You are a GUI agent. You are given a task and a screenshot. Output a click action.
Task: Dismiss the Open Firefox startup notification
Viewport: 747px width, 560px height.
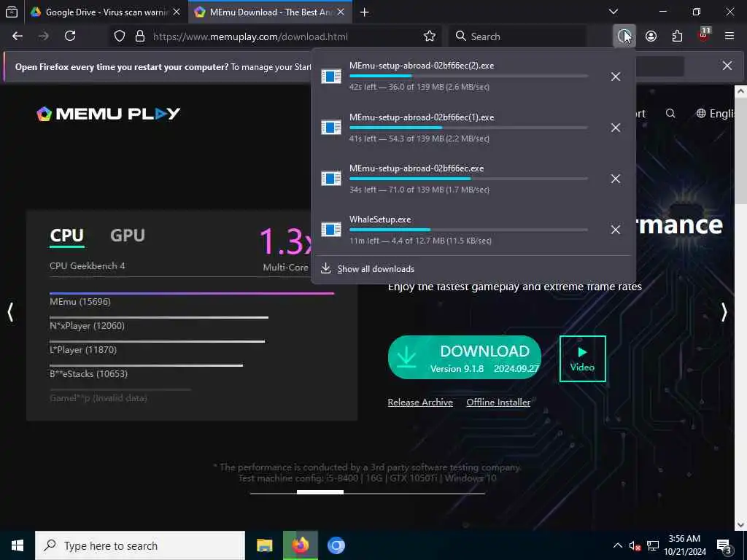tap(727, 66)
